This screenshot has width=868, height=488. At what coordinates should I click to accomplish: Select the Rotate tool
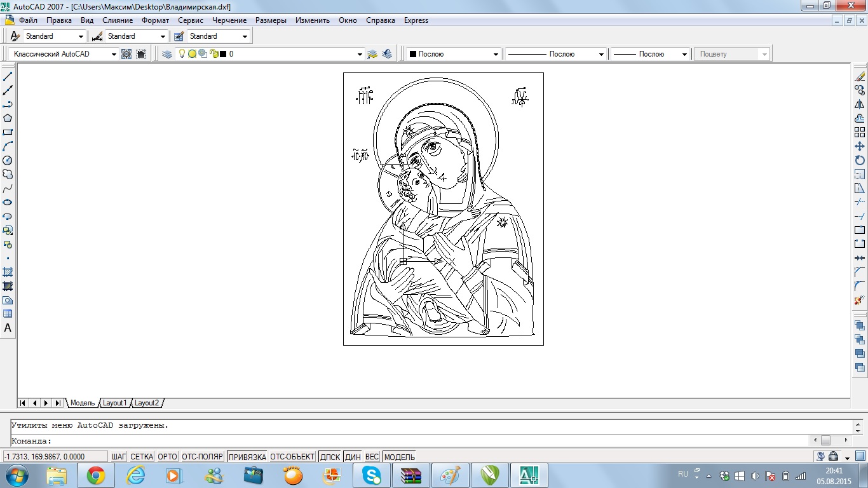(x=860, y=160)
